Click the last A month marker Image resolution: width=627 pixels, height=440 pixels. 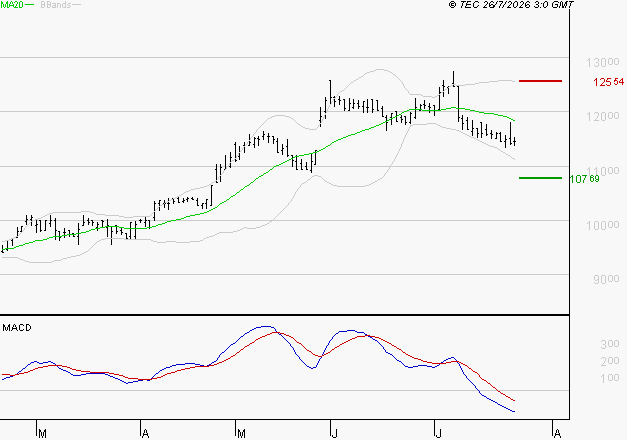pyautogui.click(x=557, y=434)
